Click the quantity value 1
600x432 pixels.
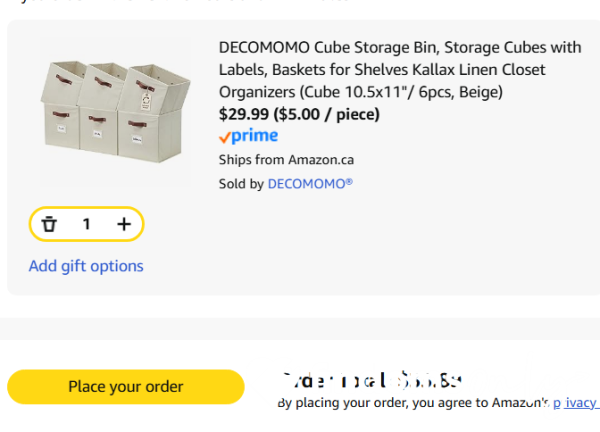click(x=86, y=224)
